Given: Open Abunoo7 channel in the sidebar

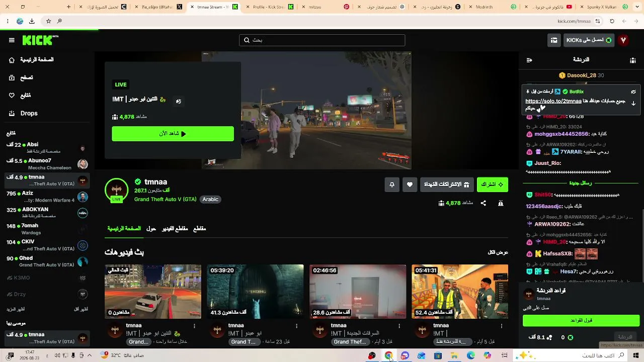Looking at the screenshot, I should 47,164.
